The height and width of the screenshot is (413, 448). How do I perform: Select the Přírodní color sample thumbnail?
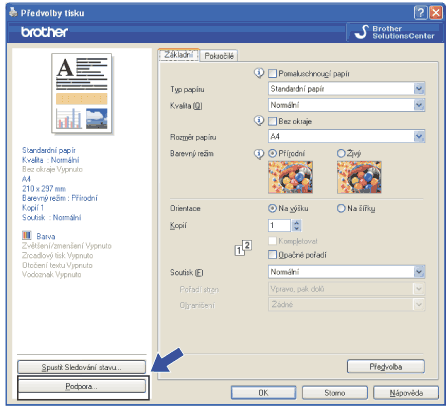point(290,177)
